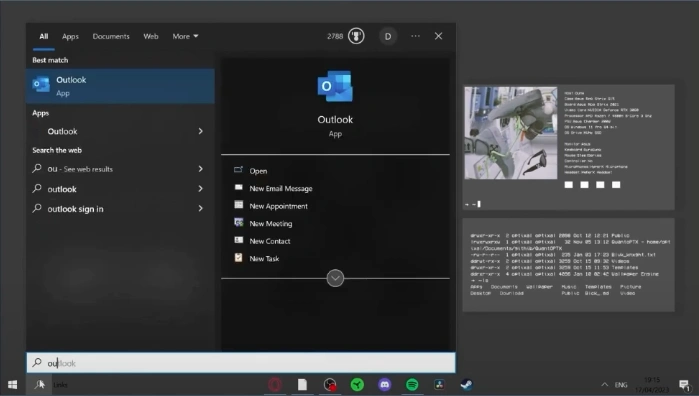Expand the 'outlook' web suggestion arrow
Image resolution: width=699 pixels, height=396 pixels.
point(201,189)
